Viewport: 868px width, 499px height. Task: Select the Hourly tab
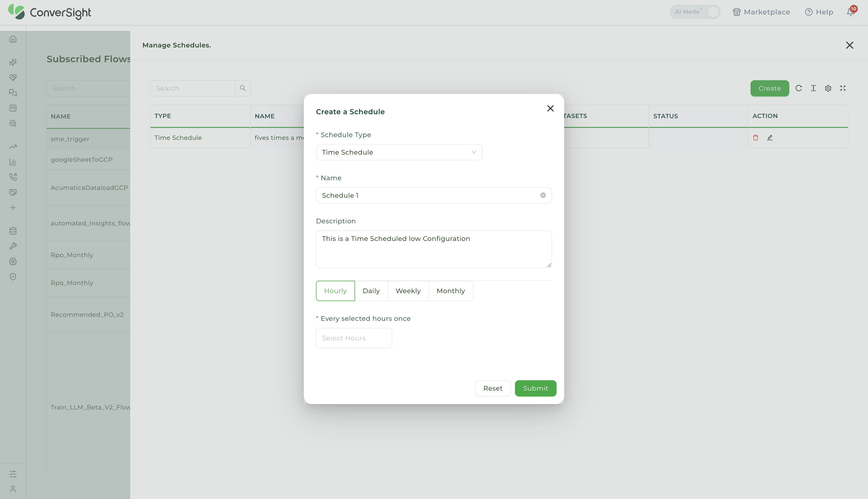(x=336, y=291)
